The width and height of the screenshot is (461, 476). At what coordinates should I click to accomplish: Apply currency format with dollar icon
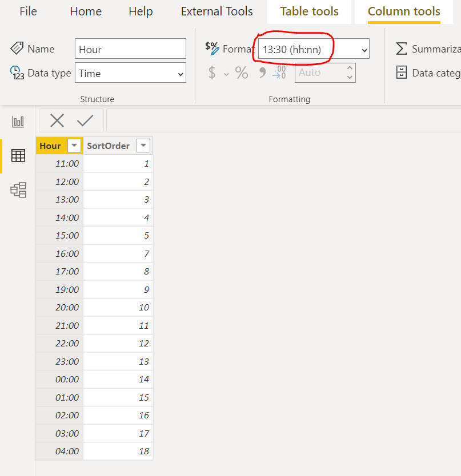click(x=212, y=72)
